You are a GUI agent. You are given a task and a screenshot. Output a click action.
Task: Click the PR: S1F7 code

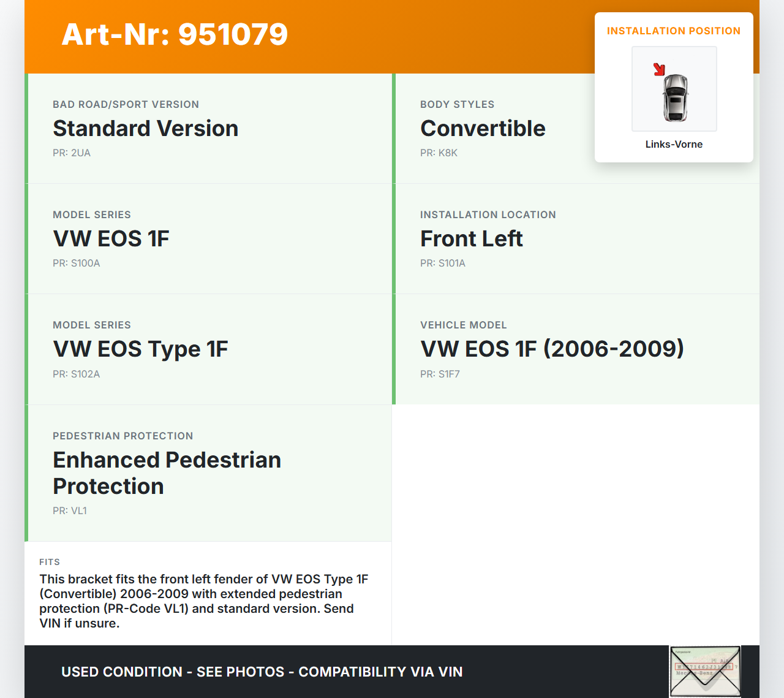(440, 374)
